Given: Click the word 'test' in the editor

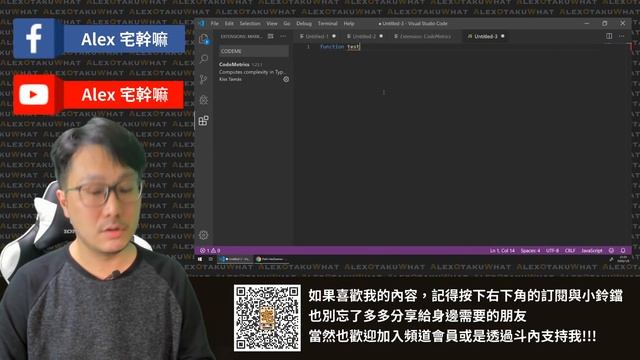Looking at the screenshot, I should [353, 47].
